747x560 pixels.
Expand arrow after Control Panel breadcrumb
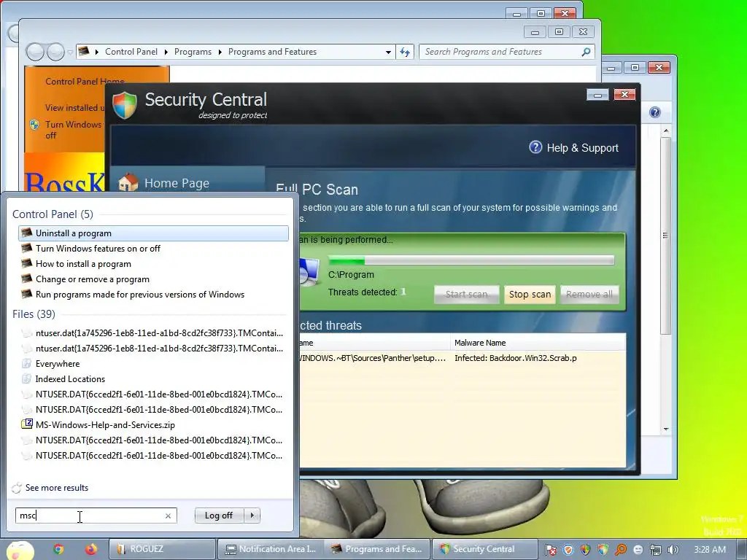(166, 52)
